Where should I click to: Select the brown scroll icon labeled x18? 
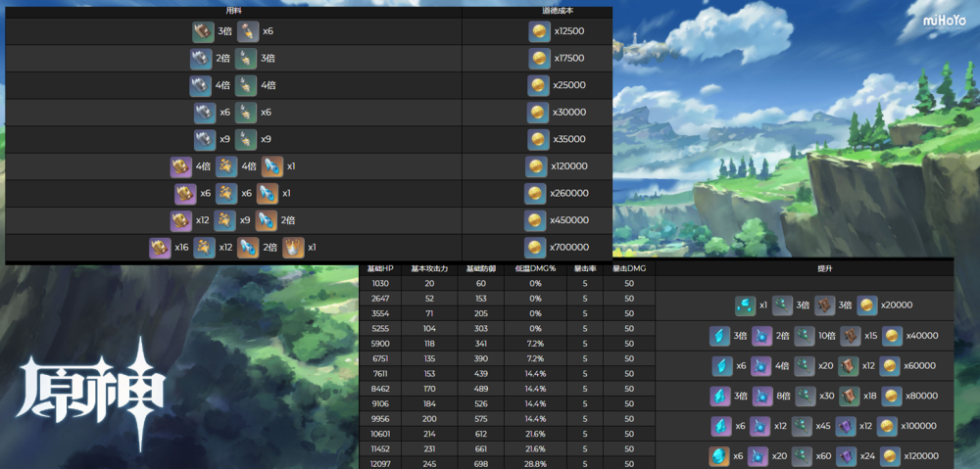point(848,396)
